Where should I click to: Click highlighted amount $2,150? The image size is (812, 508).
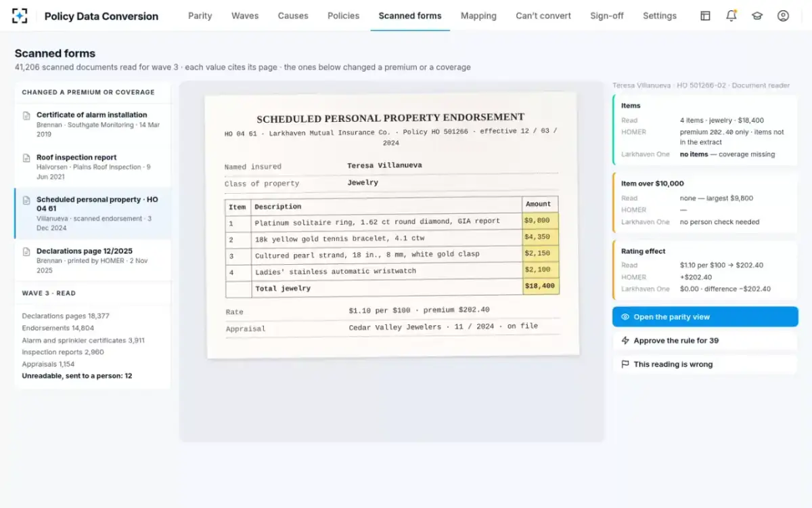click(x=541, y=253)
